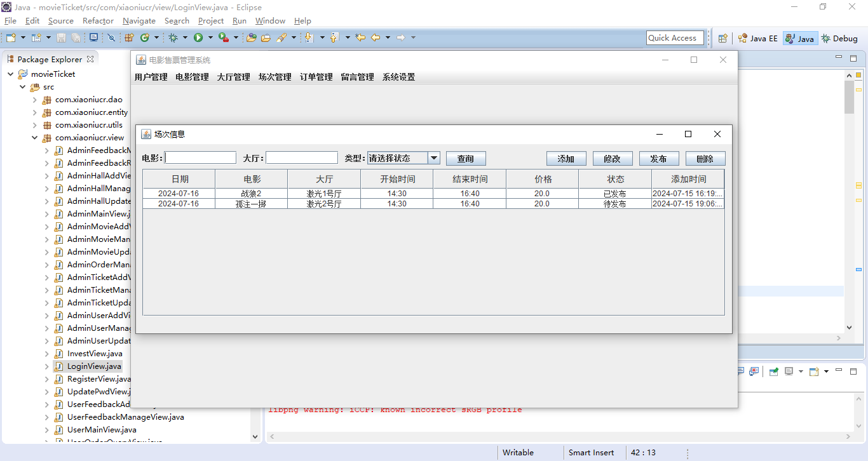Viewport: 868px width, 461px height.
Task: Click the Pin Console icon
Action: [x=773, y=371]
